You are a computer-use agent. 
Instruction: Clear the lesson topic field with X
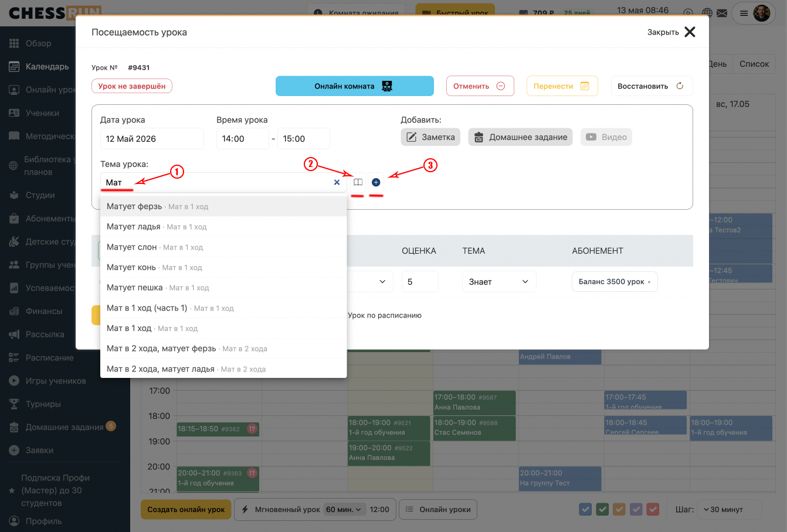coord(337,182)
